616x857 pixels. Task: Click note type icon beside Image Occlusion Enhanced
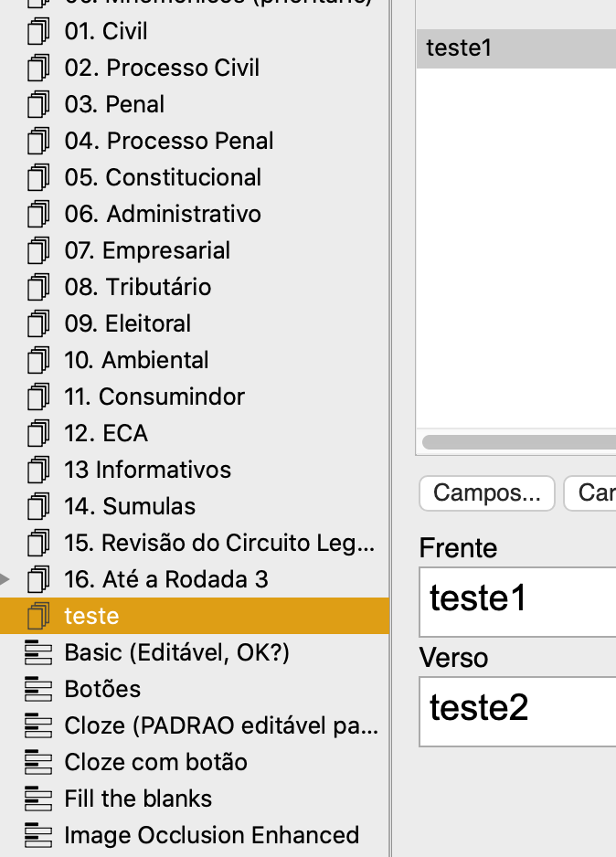tap(37, 836)
